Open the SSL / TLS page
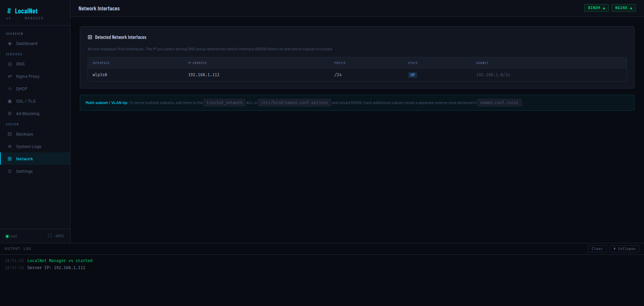Viewport: 644px width, 306px height. pos(35,101)
